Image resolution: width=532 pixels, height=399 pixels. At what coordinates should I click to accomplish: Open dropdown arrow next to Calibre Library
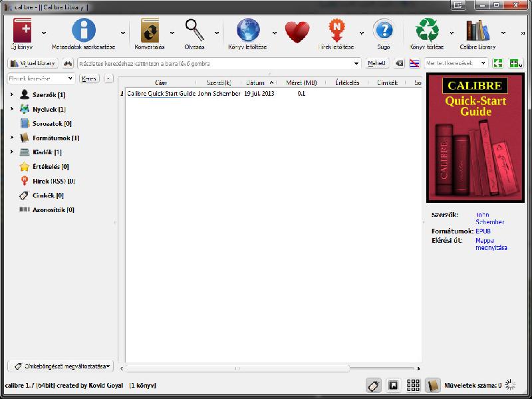click(503, 33)
